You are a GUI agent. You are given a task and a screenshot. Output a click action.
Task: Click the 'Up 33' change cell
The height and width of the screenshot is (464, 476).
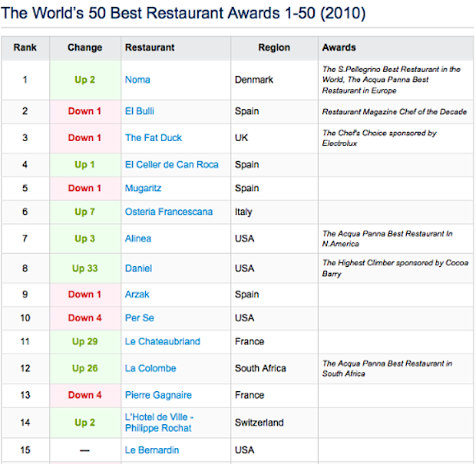click(x=85, y=268)
